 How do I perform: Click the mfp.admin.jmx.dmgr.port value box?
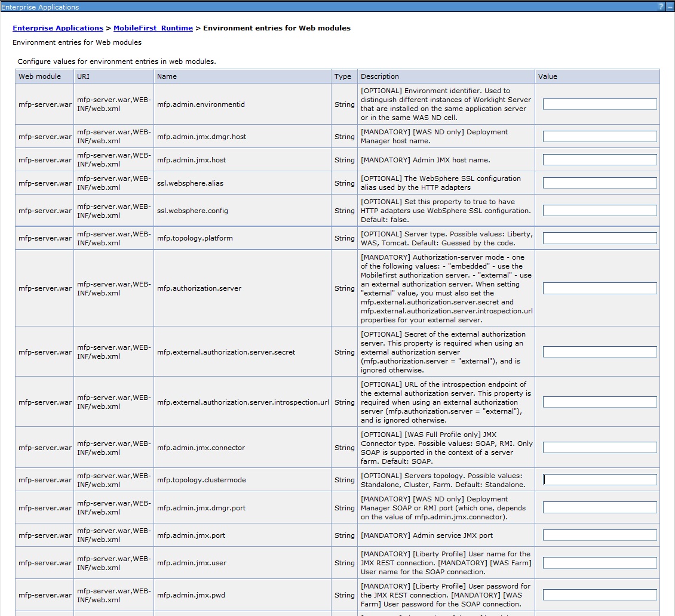tap(600, 507)
